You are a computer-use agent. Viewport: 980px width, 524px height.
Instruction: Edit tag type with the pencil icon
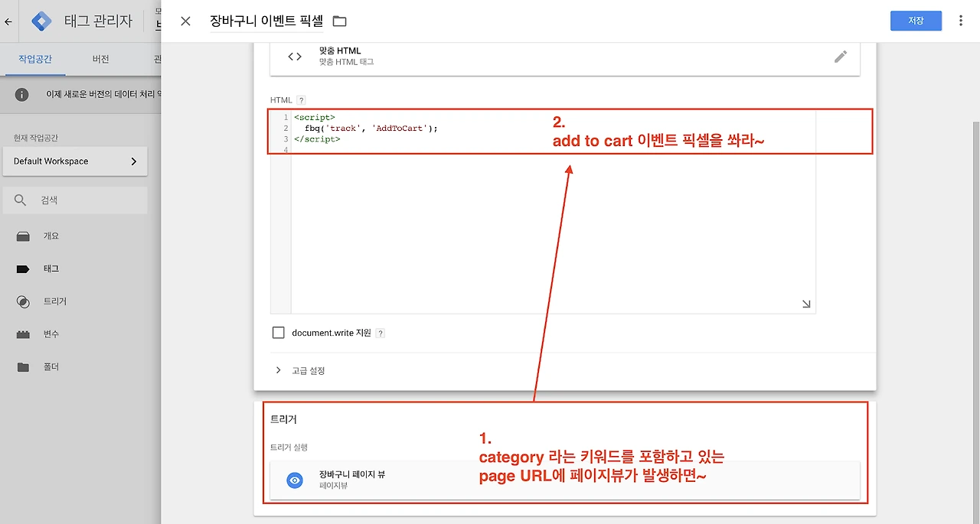pos(841,57)
